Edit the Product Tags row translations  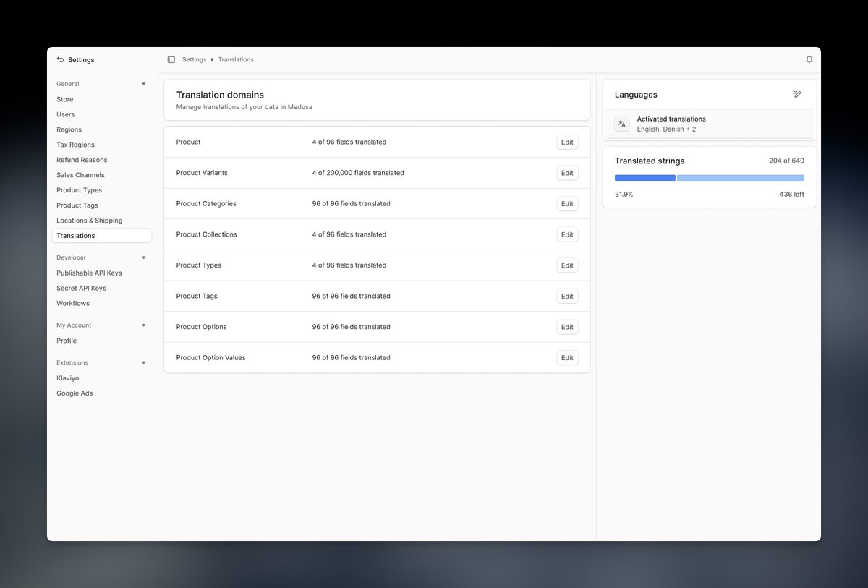567,296
